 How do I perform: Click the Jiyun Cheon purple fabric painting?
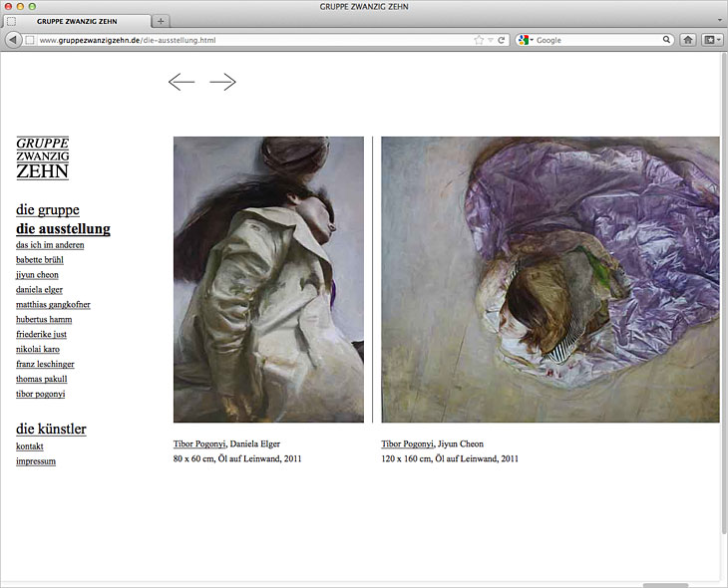point(550,279)
